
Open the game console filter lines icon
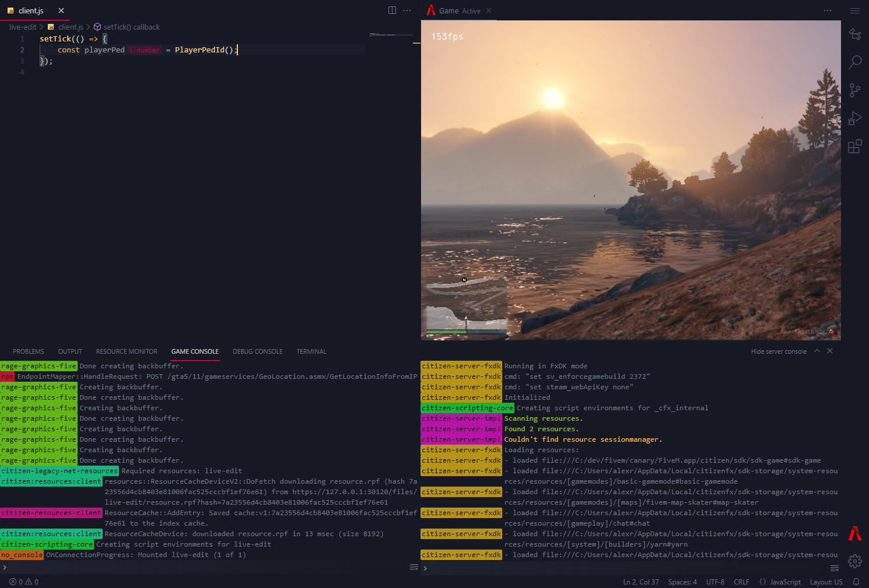[x=414, y=567]
